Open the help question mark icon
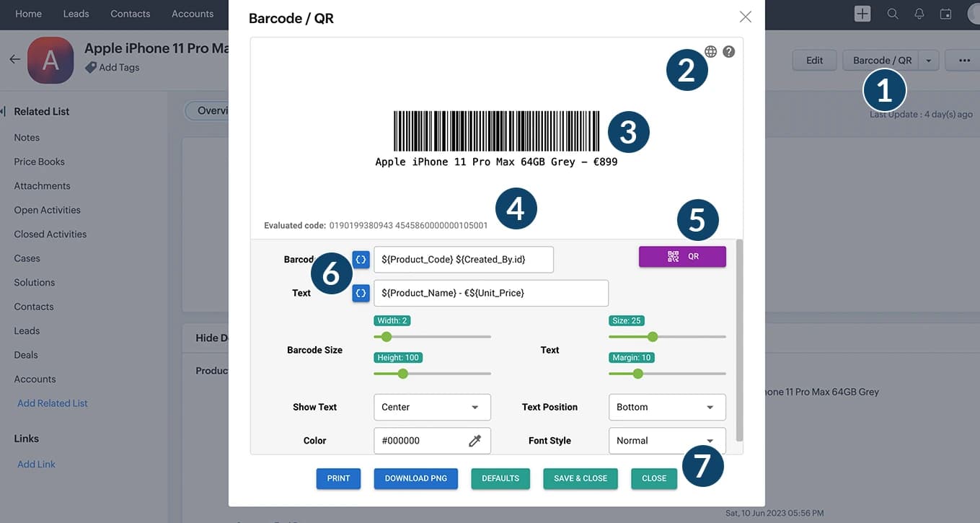The height and width of the screenshot is (523, 980). point(729,52)
